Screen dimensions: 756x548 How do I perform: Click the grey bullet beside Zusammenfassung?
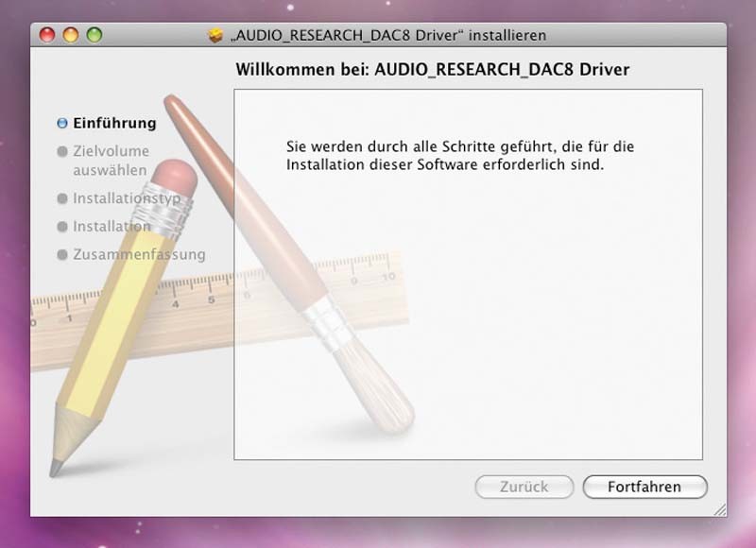point(62,254)
